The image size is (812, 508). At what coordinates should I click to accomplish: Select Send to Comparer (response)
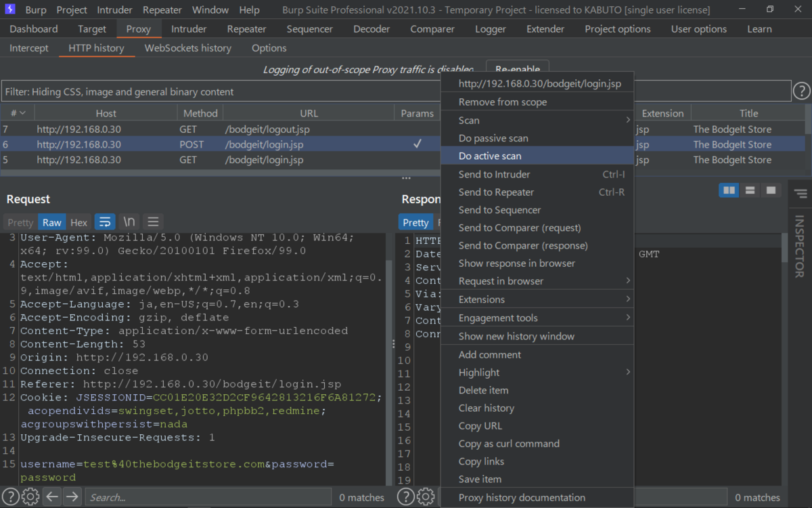[x=537, y=245]
